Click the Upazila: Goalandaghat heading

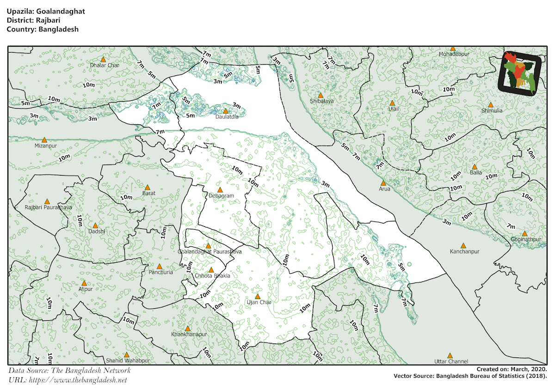coord(46,12)
